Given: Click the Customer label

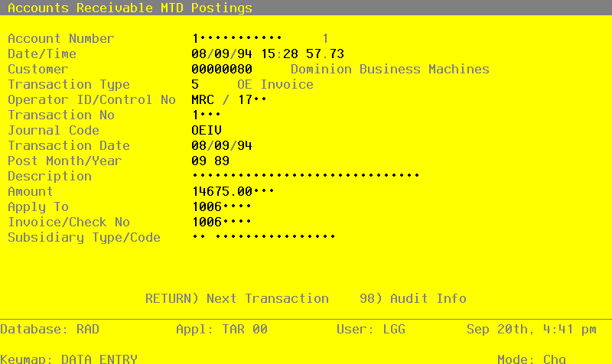Looking at the screenshot, I should (38, 69).
